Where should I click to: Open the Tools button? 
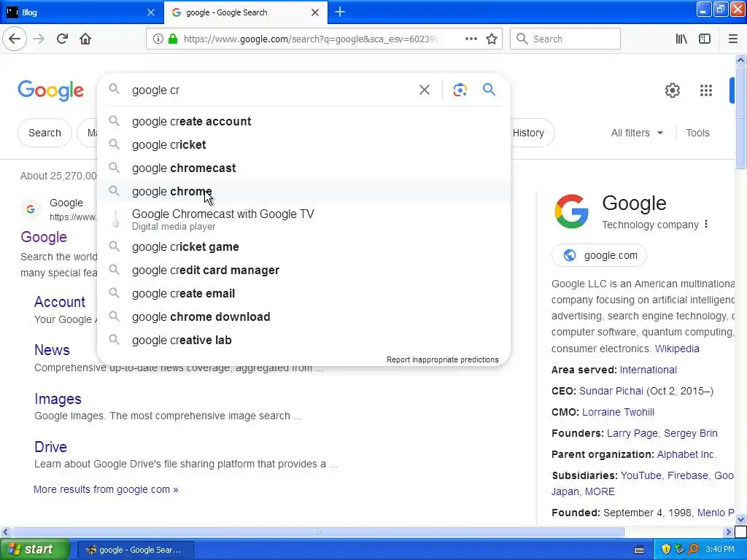click(x=697, y=133)
